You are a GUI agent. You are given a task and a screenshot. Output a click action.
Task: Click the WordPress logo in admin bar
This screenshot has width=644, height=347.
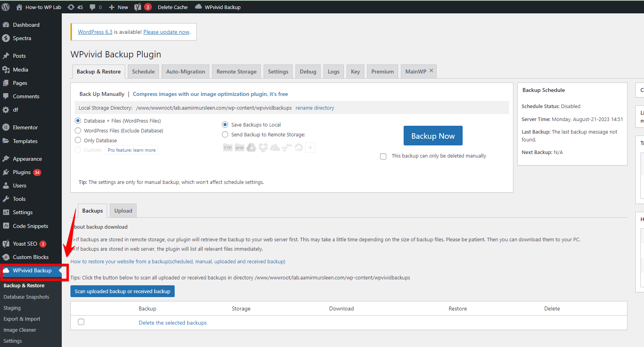coord(6,7)
